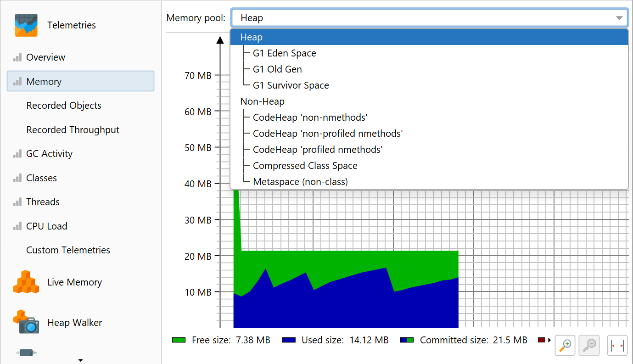
Task: Open Recorded Objects under Memory
Action: click(x=64, y=106)
